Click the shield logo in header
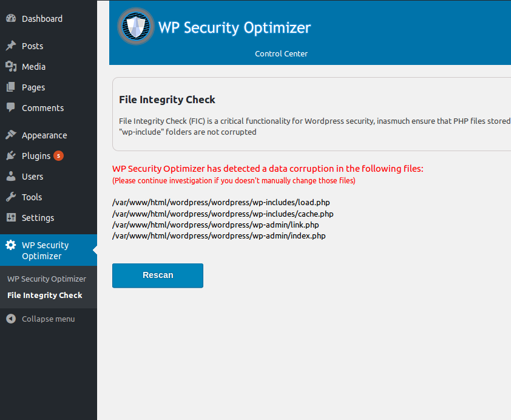Screen dimensions: 511x420 click(x=135, y=26)
